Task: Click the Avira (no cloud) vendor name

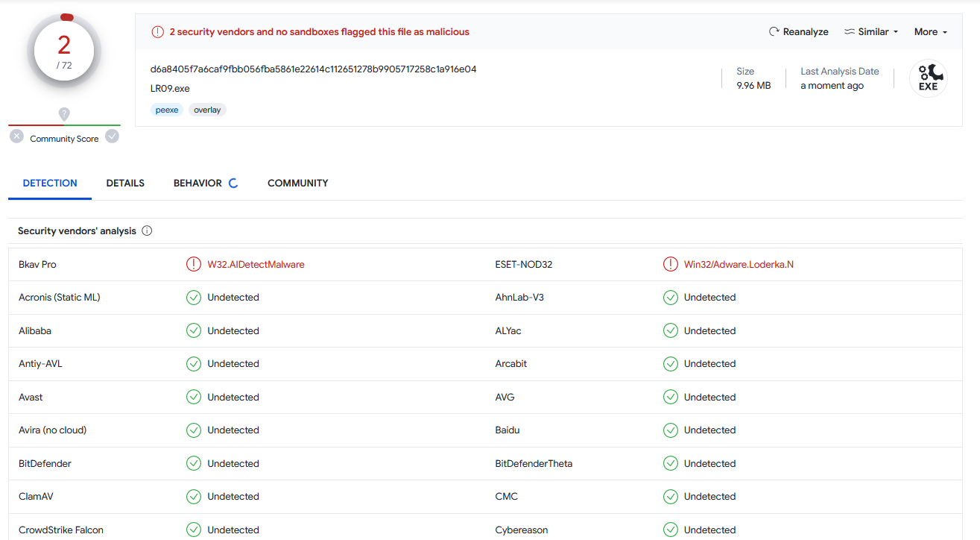Action: tap(52, 430)
